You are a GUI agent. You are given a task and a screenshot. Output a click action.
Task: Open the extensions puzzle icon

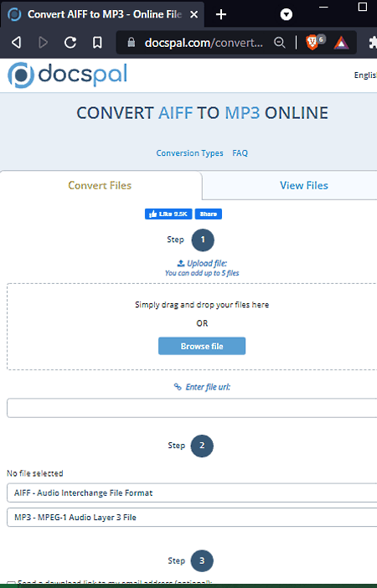373,43
